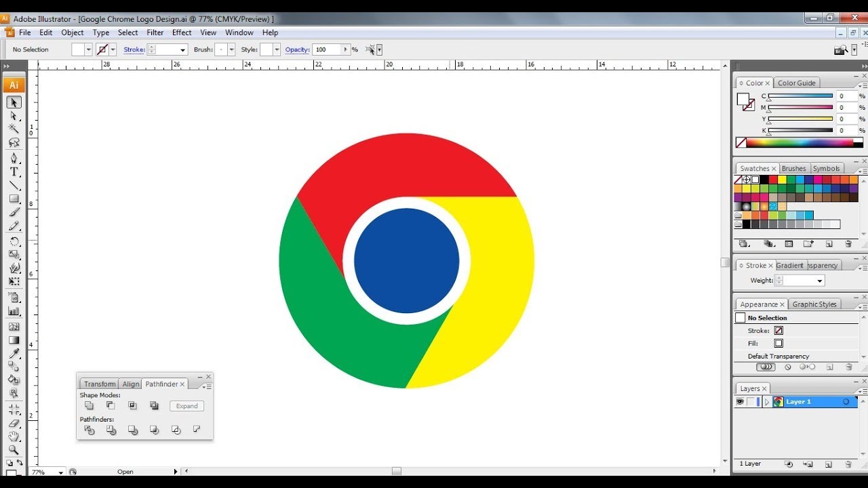The height and width of the screenshot is (488, 868).
Task: Switch to the Gradient tab
Action: click(790, 266)
